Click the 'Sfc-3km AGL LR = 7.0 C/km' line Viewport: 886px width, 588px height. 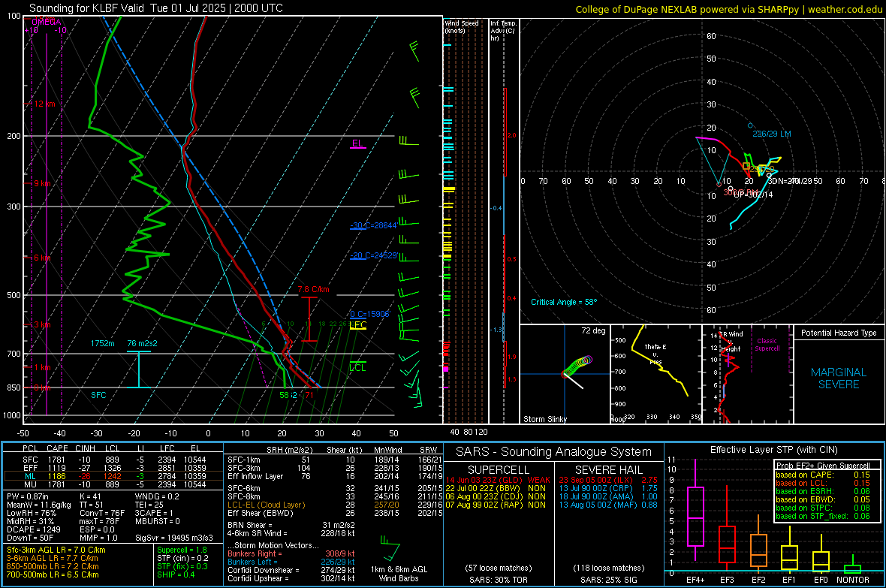click(56, 550)
